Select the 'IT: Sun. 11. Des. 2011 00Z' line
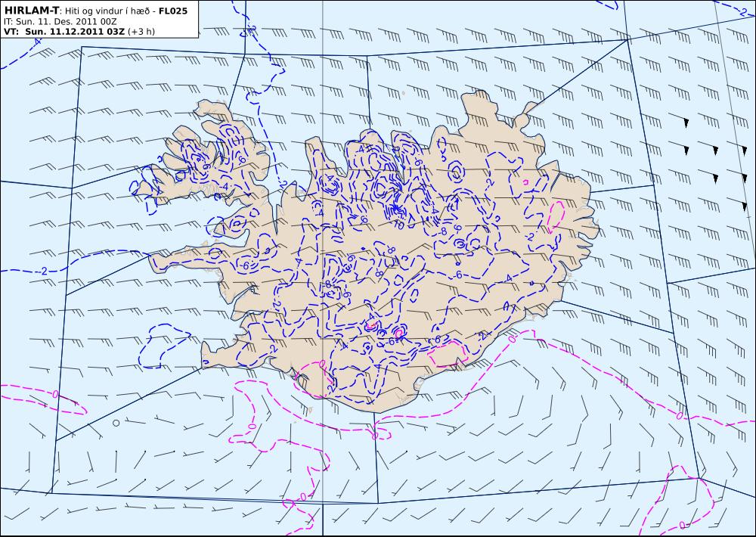 [60, 22]
